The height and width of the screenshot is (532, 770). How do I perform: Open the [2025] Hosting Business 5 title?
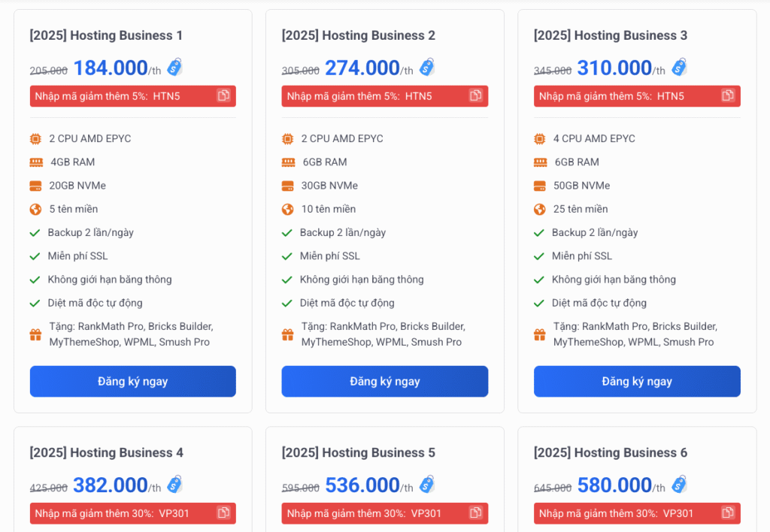pyautogui.click(x=358, y=452)
